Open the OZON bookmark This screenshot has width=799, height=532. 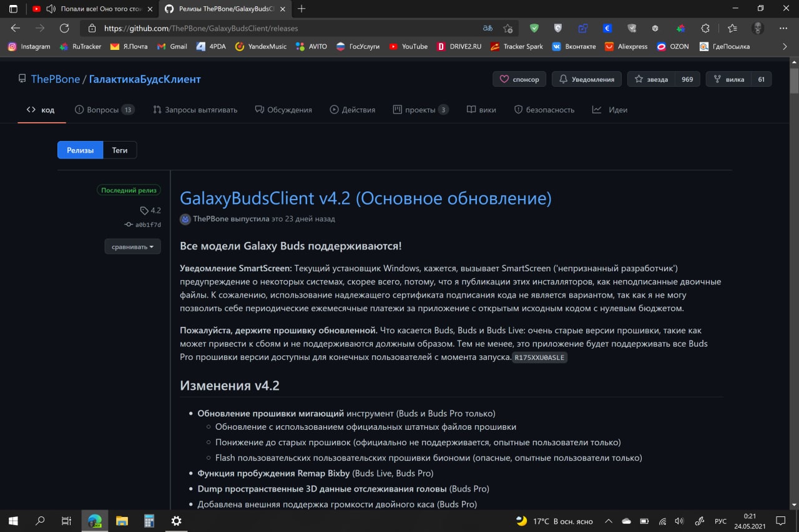pos(673,46)
